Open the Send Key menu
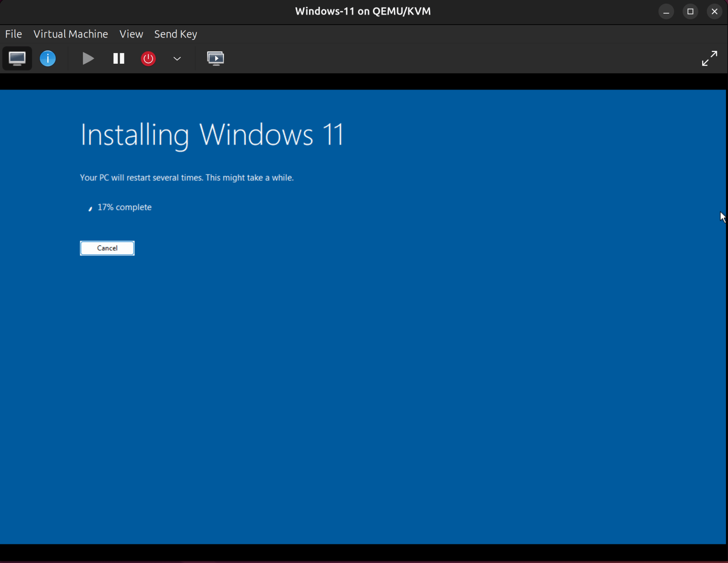The height and width of the screenshot is (563, 728). [x=175, y=34]
